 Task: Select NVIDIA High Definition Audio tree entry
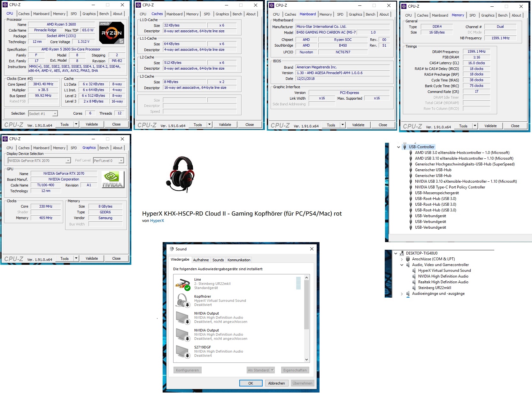tap(443, 276)
